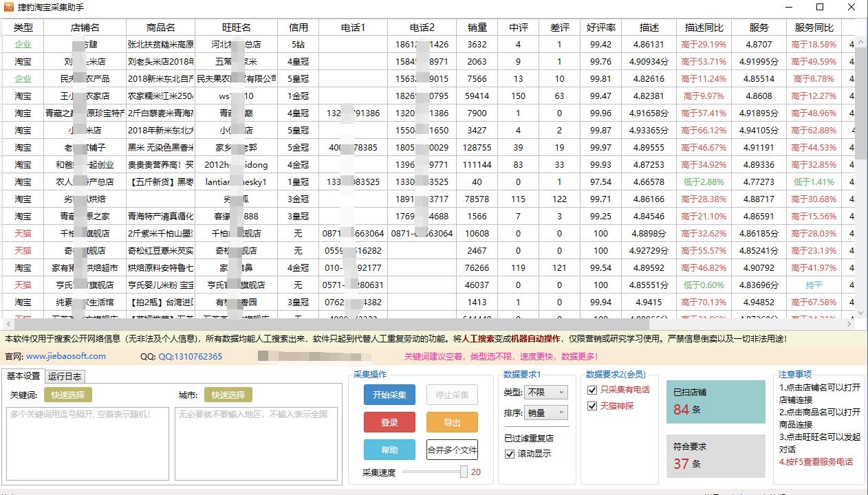Click the 中评 column header
868x495 pixels.
coord(519,27)
